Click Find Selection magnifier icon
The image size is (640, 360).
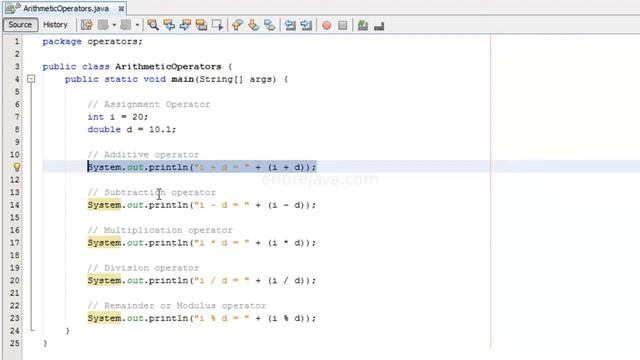(x=153, y=25)
